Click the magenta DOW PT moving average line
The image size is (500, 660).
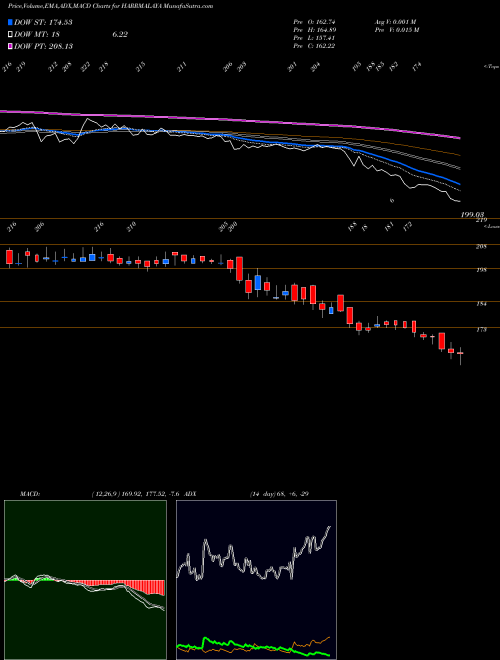(x=229, y=120)
